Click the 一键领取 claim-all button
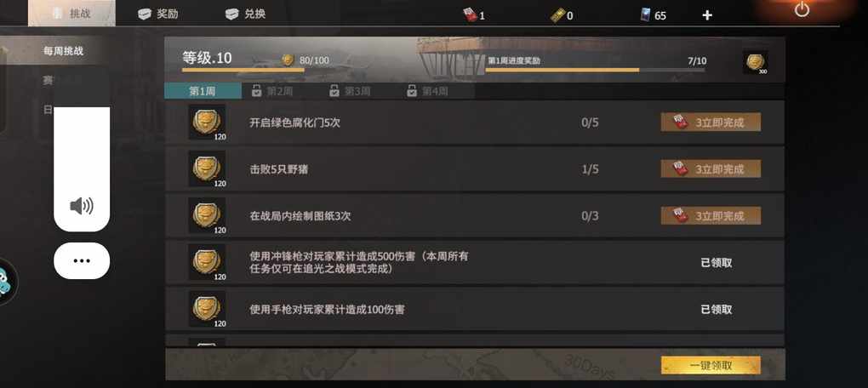The image size is (868, 388). 711,365
